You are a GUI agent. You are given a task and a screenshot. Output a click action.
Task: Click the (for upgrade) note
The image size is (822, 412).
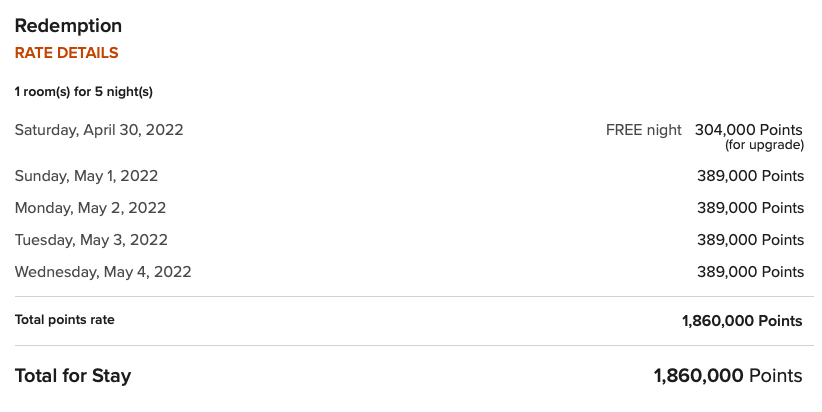coord(764,145)
